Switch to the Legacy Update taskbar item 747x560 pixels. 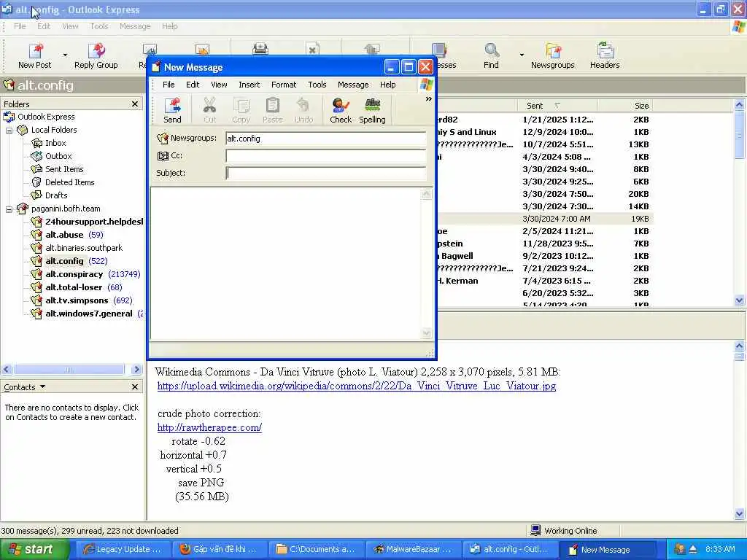click(123, 550)
